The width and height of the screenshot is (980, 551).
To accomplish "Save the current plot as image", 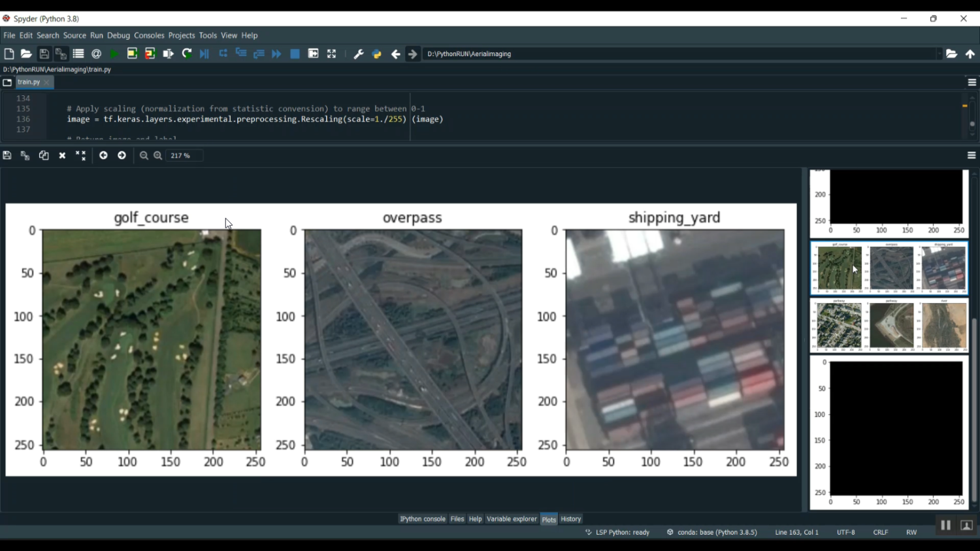I will (7, 155).
